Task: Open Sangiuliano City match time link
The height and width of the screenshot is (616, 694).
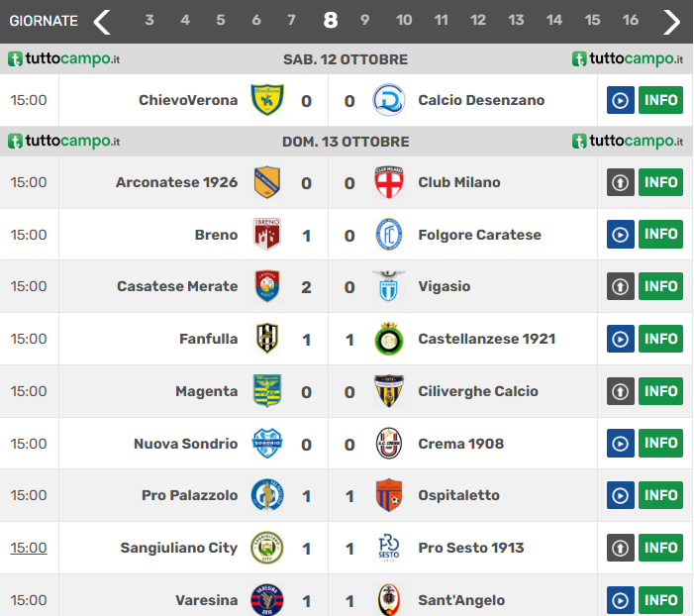Action: point(29,548)
